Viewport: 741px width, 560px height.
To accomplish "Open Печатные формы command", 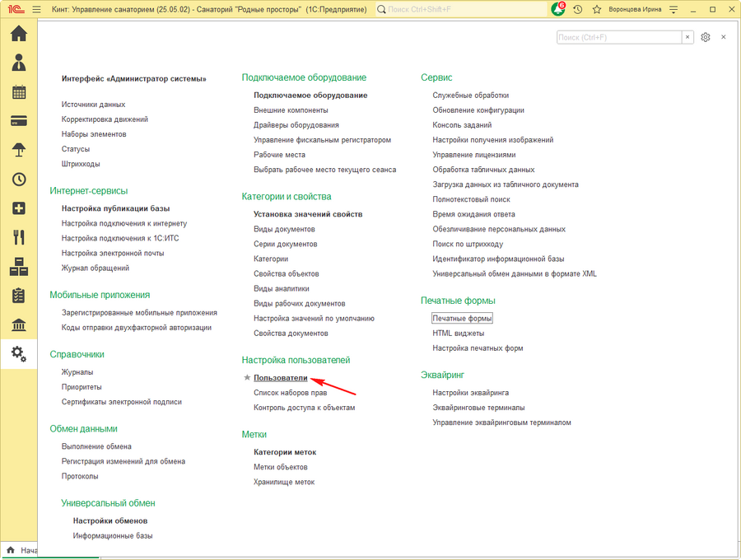I will pos(462,319).
